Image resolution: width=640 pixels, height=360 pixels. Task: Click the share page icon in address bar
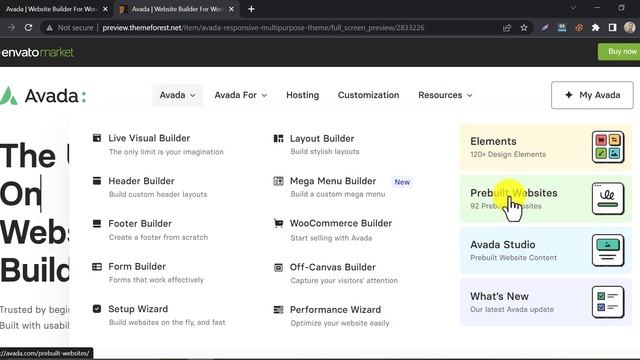click(507, 28)
